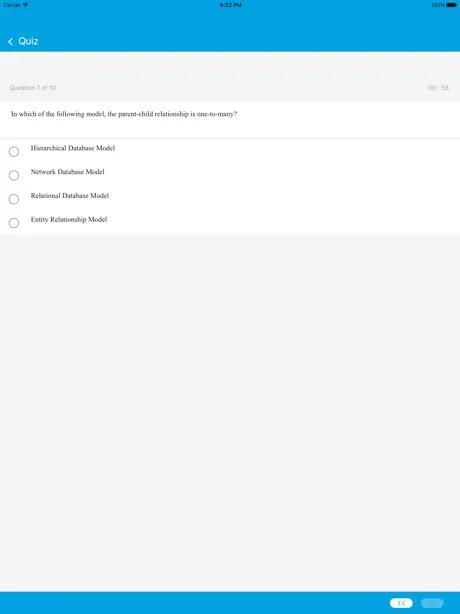Tap the faded light-blue next question button
460x614 pixels.
[x=432, y=603]
